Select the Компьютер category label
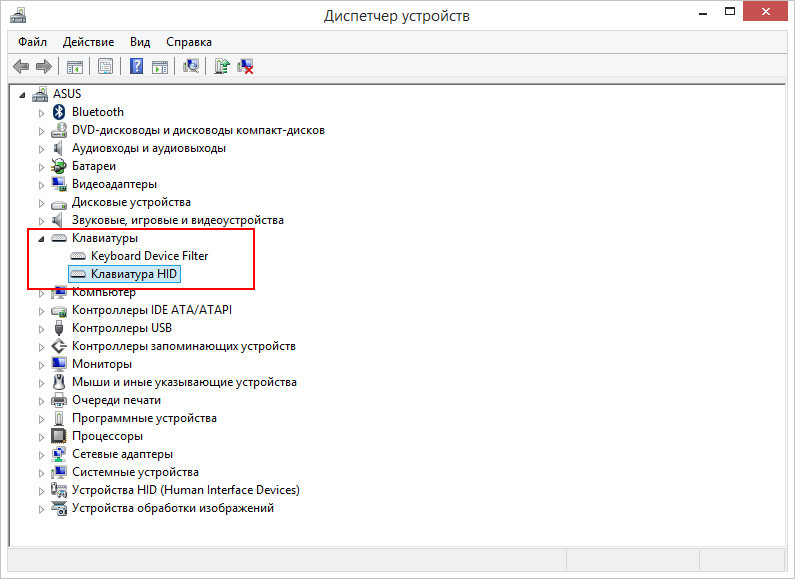The image size is (795, 579). coord(104,292)
